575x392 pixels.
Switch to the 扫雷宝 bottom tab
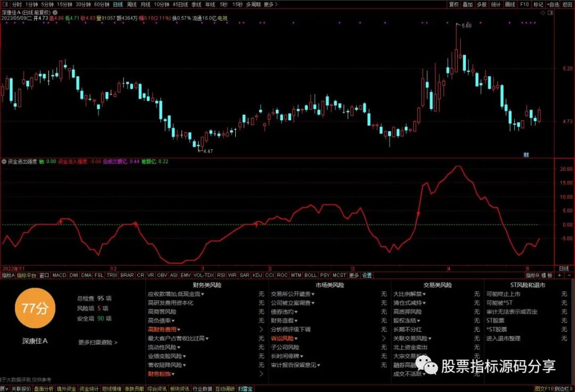pos(245,389)
